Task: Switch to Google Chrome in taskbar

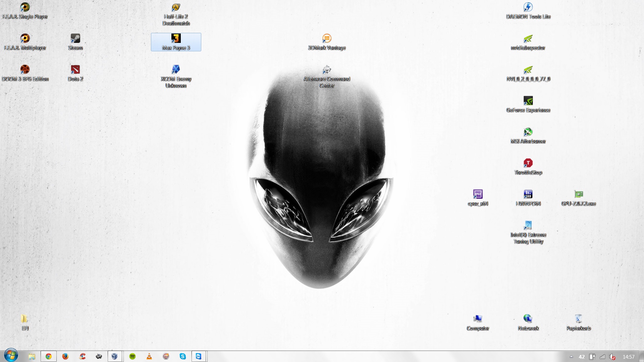Action: (49, 356)
